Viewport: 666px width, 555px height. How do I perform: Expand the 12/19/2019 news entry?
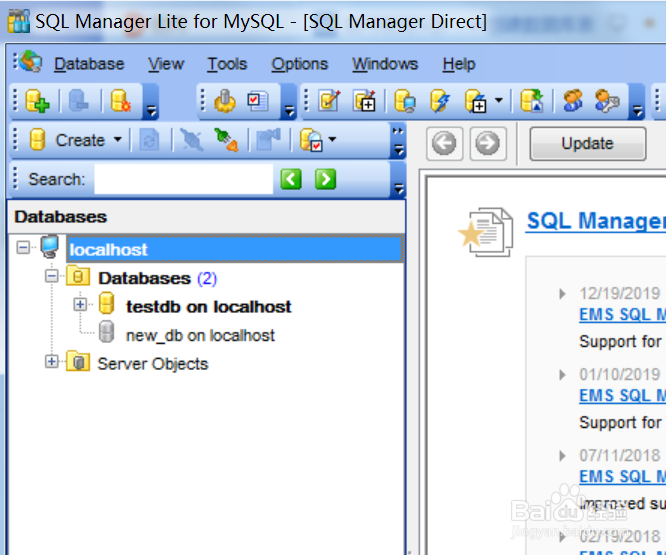[x=562, y=294]
